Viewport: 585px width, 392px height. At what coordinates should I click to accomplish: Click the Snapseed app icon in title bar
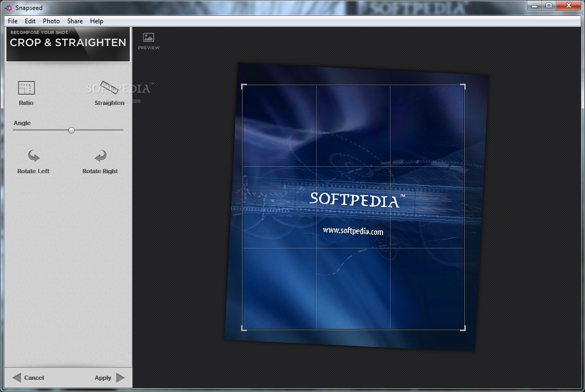[8, 8]
